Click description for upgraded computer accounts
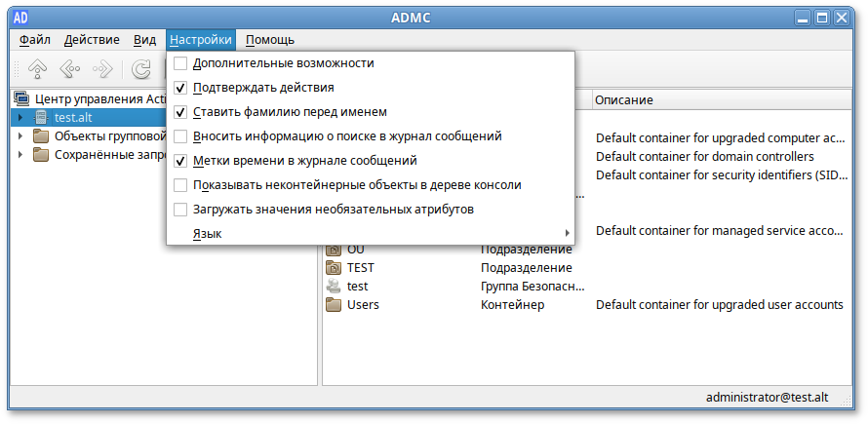The height and width of the screenshot is (424, 868). tap(721, 137)
